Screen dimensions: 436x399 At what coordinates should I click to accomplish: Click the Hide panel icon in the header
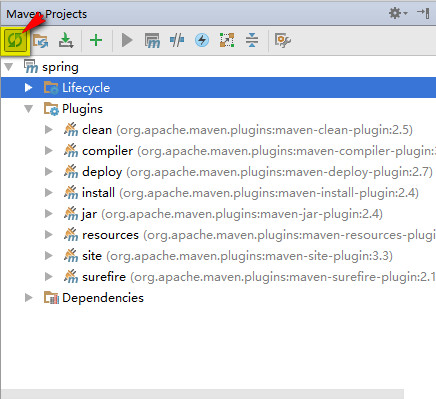[x=423, y=13]
